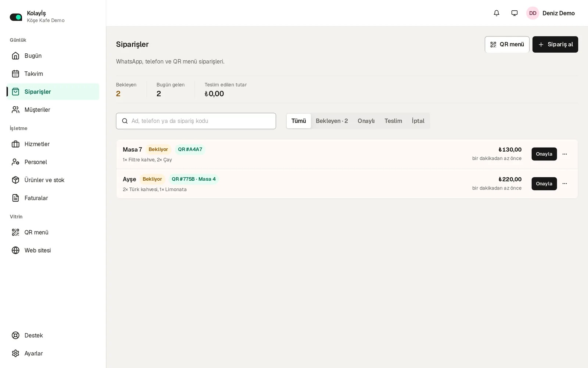This screenshot has height=368, width=588.
Task: Click the search magnifier icon
Action: pyautogui.click(x=125, y=121)
